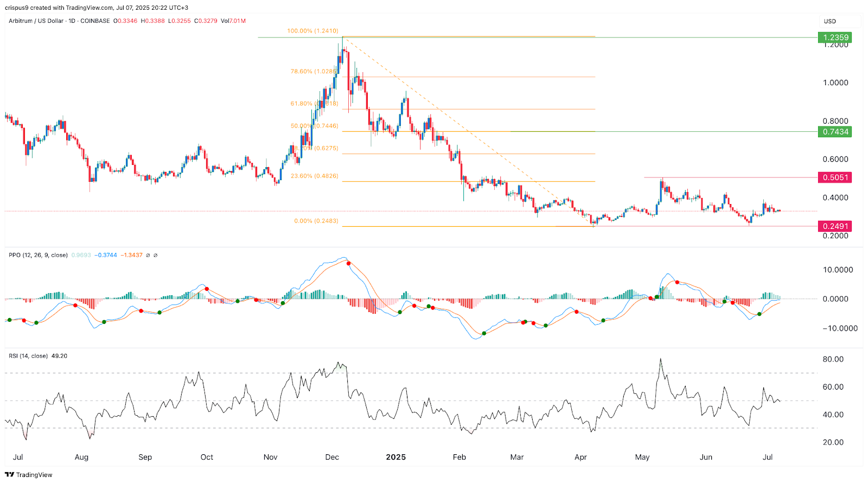Viewport: 868px width, 483px height.
Task: Click the low price value 0.3255
Action: pos(181,21)
